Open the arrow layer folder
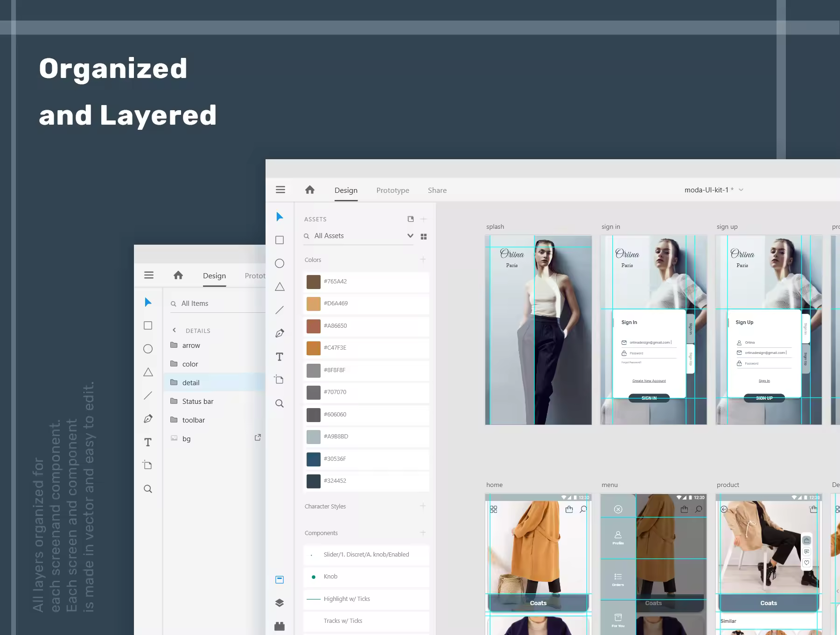 (215, 346)
